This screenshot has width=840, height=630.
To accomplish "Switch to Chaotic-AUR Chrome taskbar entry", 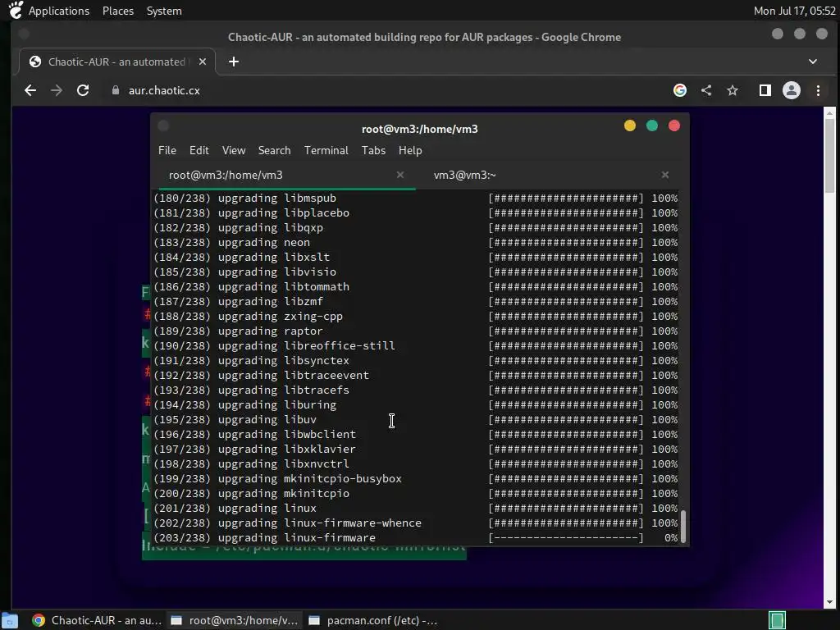I will click(x=97, y=620).
